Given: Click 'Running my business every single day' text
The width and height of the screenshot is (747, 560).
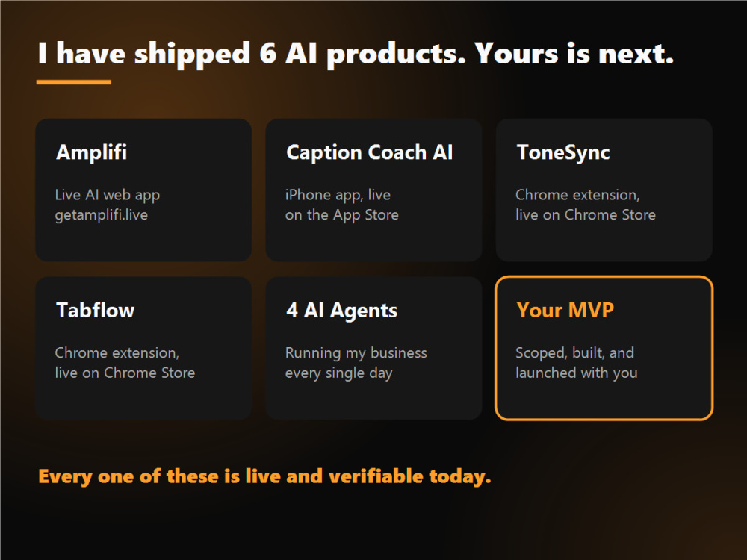Looking at the screenshot, I should coord(356,363).
